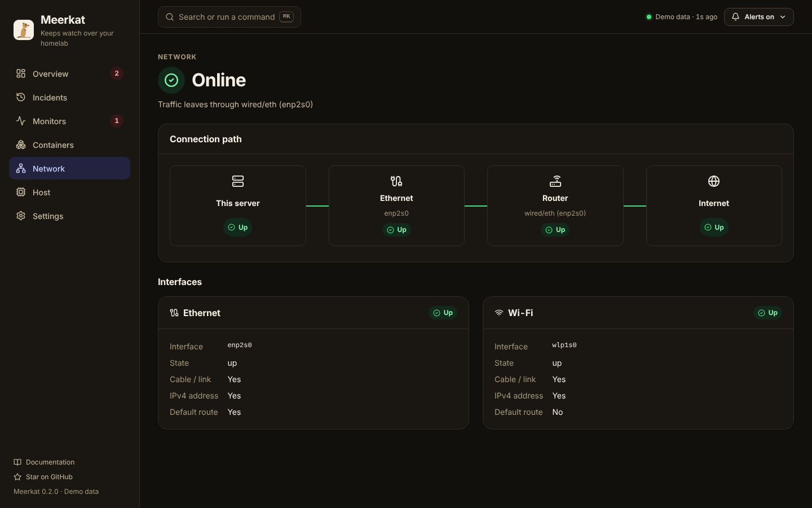
Task: Open the Overview page
Action: (69, 73)
